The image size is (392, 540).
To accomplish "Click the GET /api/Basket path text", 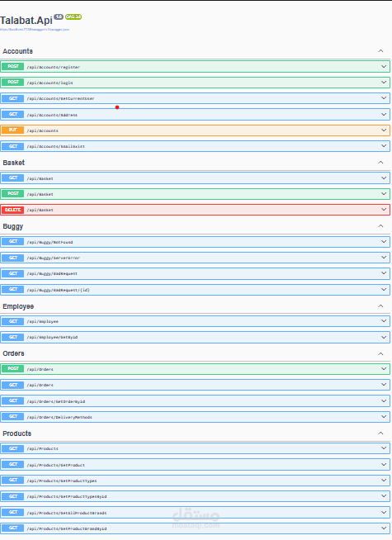I will [x=40, y=178].
